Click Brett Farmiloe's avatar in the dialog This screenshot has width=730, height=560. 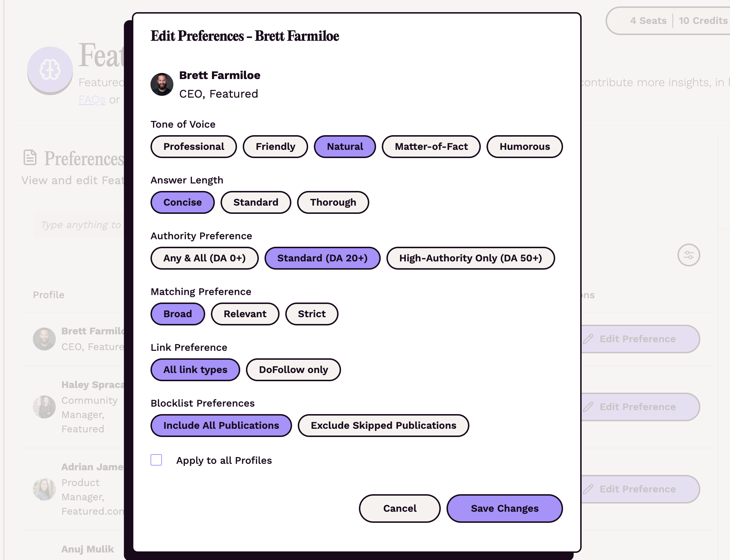click(162, 85)
